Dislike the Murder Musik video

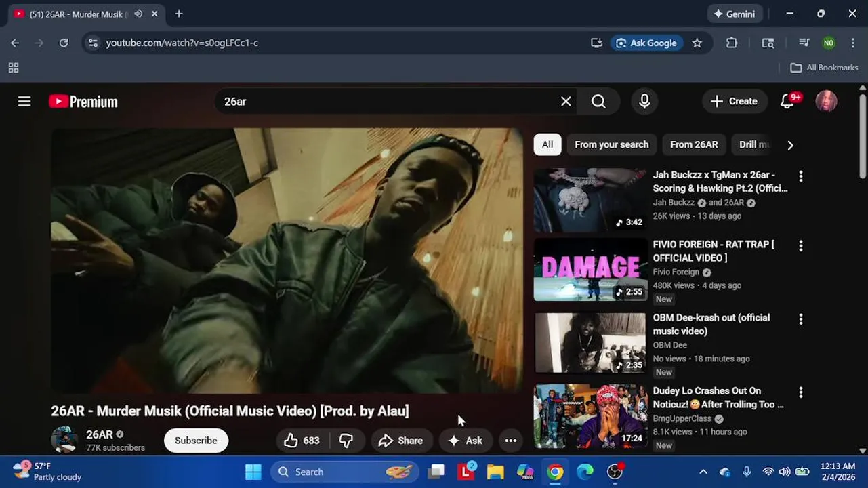tap(346, 441)
